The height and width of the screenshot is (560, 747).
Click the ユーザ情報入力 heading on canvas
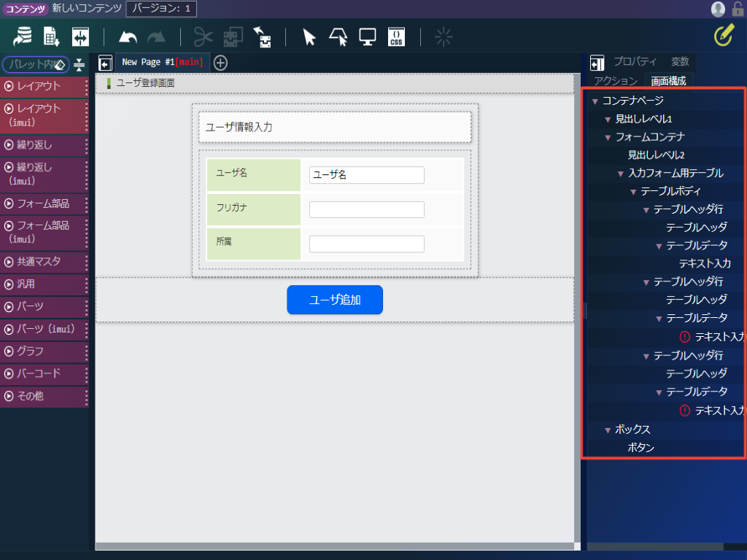(239, 127)
